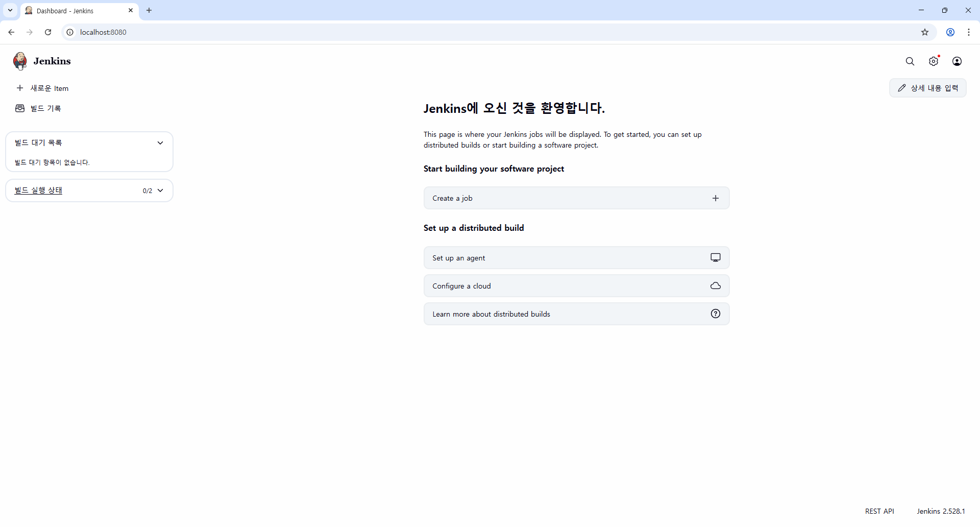This screenshot has height=527, width=980.
Task: Open Learn more about distributed builds
Action: [x=576, y=314]
